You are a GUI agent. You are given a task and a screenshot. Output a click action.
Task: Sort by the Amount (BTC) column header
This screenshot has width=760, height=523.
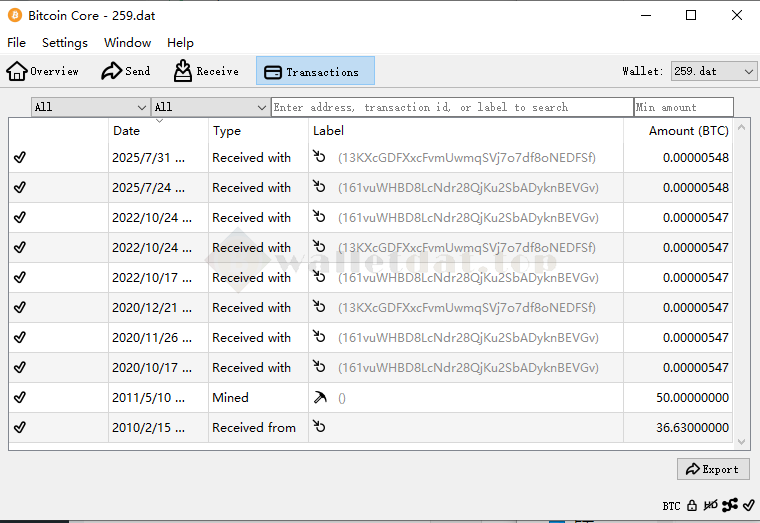(x=687, y=131)
